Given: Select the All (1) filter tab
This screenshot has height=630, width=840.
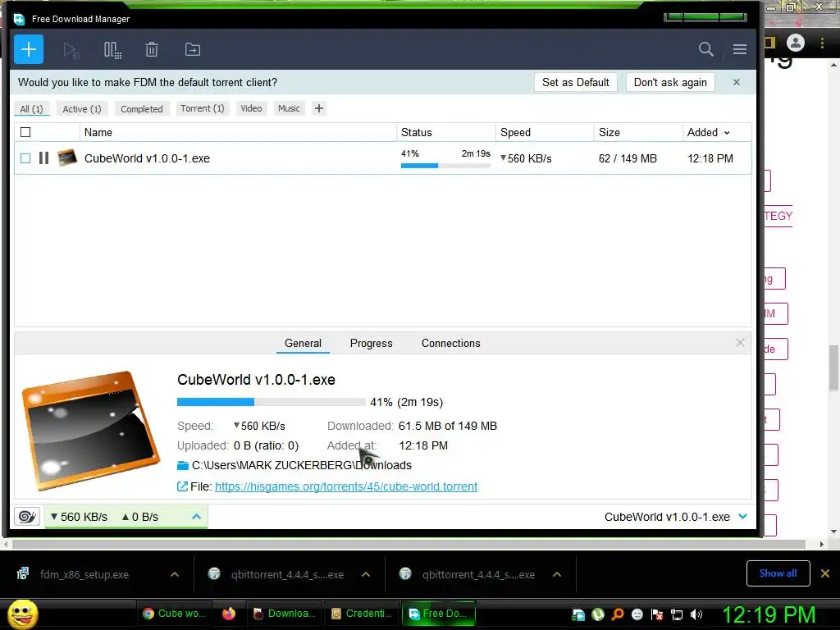Looking at the screenshot, I should [x=32, y=109].
